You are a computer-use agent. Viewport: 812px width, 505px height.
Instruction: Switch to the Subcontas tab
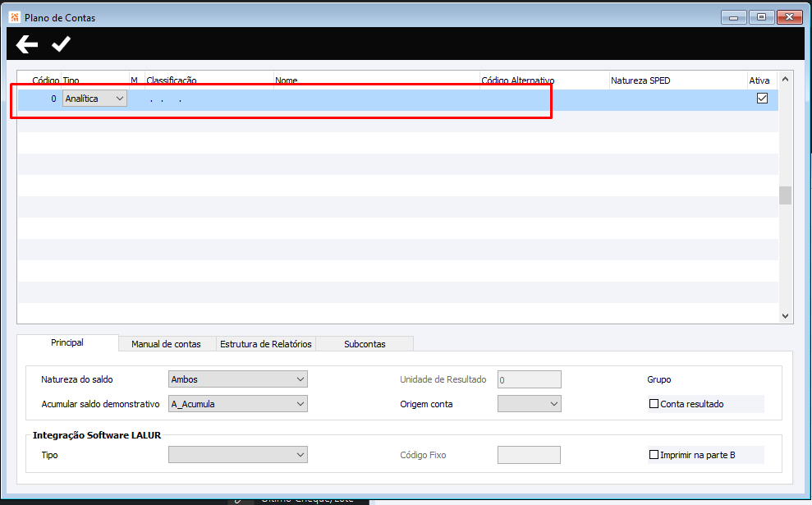(365, 344)
